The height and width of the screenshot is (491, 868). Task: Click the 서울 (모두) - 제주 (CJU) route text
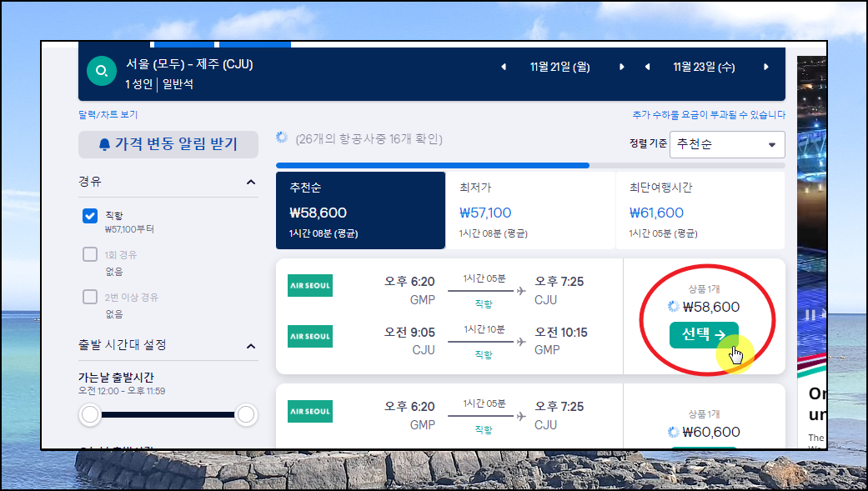tap(189, 64)
